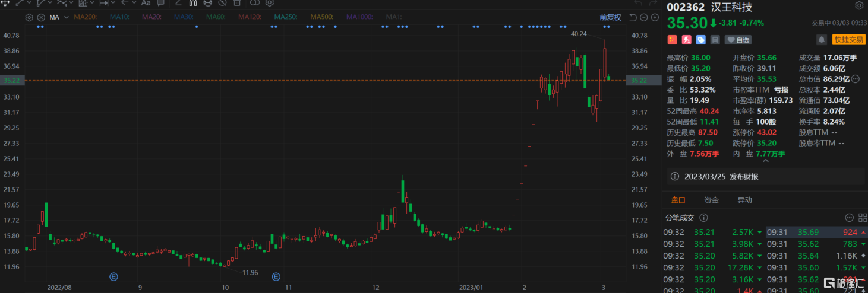Click the MA1000 indicator label
Screen dimensions: 868x293
click(360, 17)
